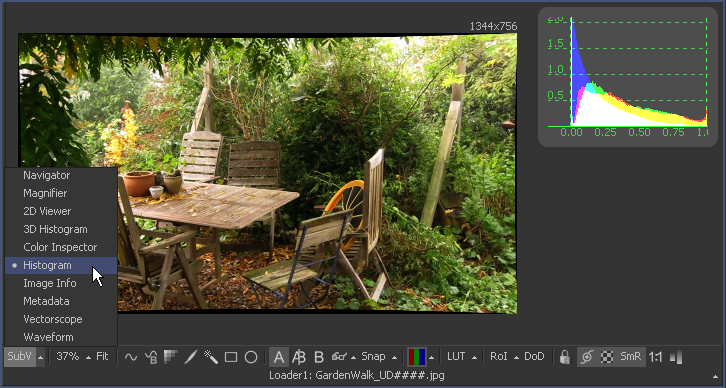
Task: Click the Snap button
Action: click(x=373, y=357)
